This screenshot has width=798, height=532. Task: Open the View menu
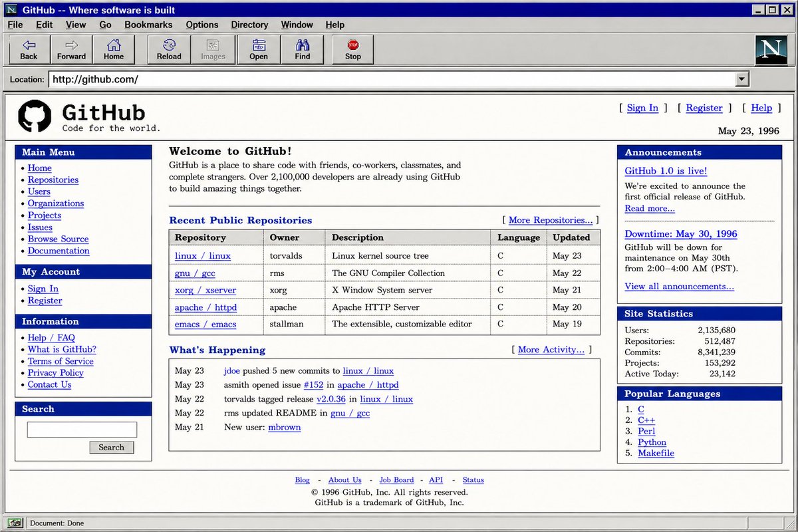coord(76,25)
